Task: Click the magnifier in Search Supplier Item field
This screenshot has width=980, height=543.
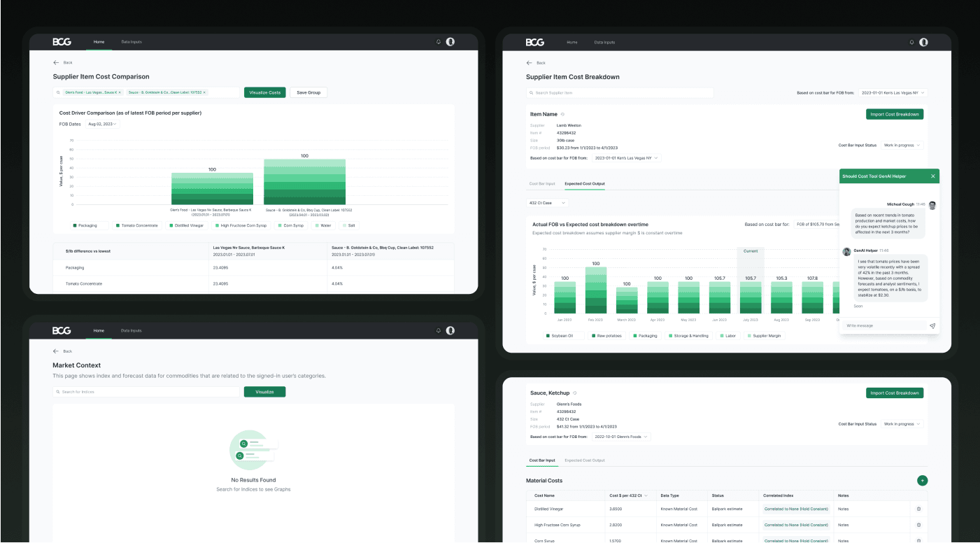Action: coord(532,93)
